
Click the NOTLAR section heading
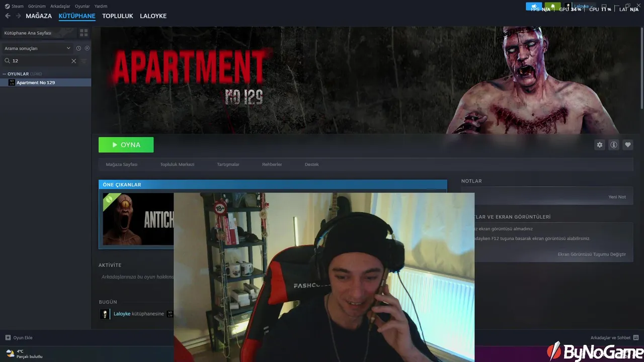tap(471, 181)
